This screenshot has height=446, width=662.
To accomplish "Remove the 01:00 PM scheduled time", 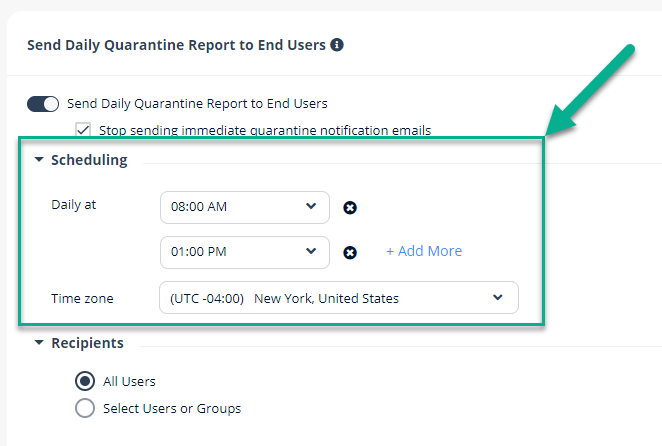I will coord(350,253).
